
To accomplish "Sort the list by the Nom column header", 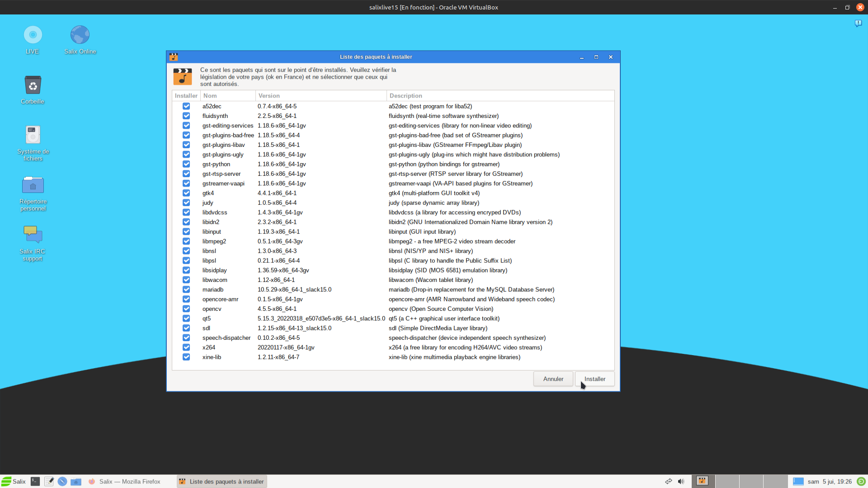I will [228, 96].
